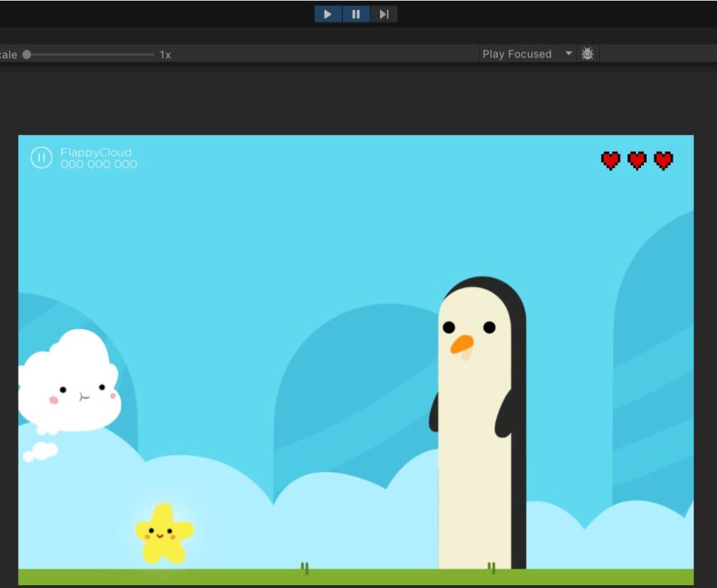This screenshot has width=717, height=588.
Task: Click the last red heart icon
Action: click(x=664, y=161)
